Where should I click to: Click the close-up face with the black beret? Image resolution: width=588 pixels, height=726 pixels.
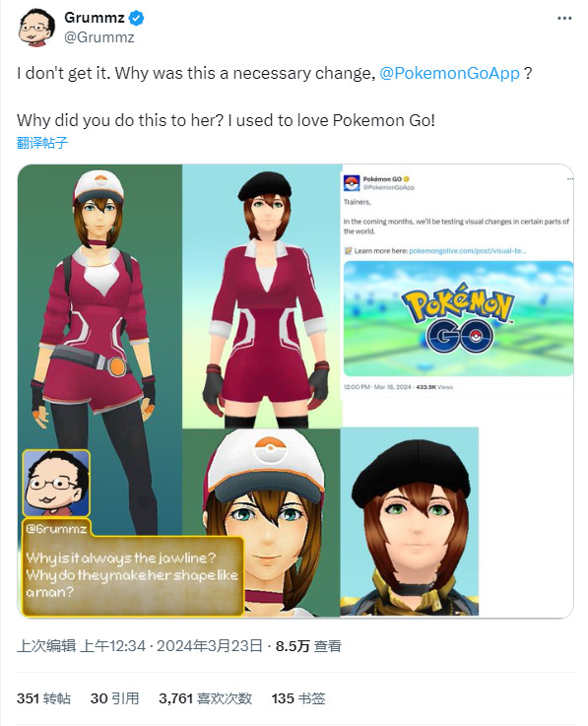[x=410, y=522]
